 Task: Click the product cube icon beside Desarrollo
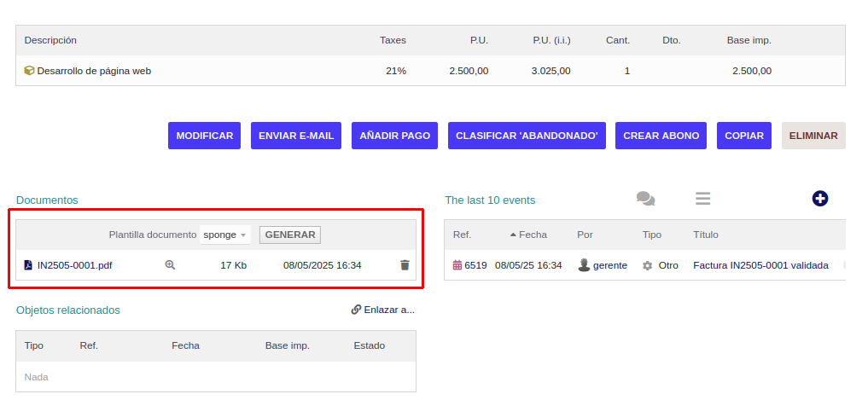[x=29, y=71]
